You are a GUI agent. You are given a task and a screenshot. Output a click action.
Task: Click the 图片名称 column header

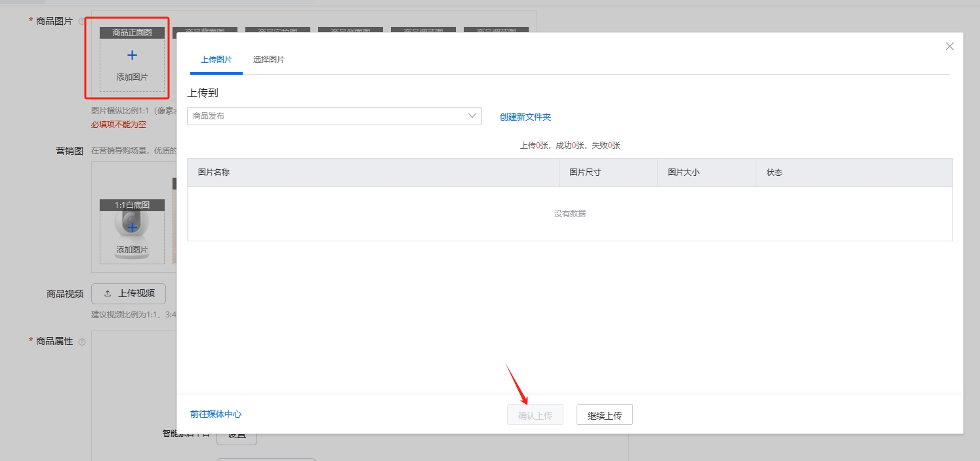214,172
